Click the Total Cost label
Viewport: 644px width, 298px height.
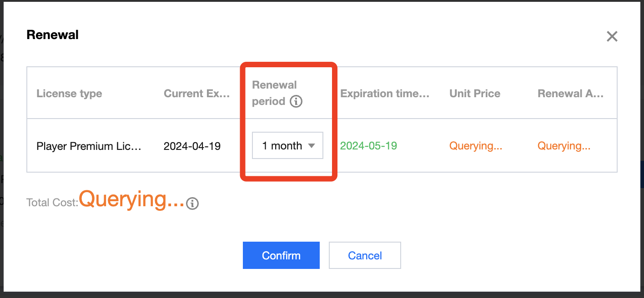click(52, 203)
